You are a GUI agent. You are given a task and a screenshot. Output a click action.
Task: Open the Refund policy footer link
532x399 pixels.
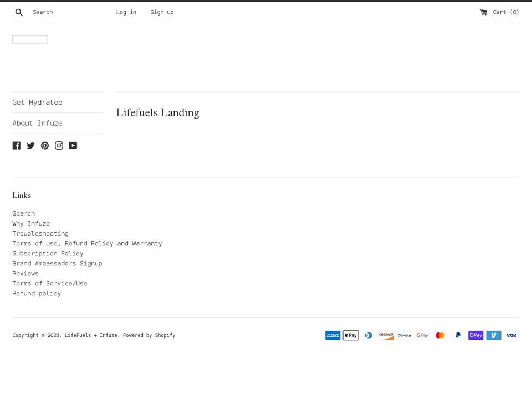(37, 294)
